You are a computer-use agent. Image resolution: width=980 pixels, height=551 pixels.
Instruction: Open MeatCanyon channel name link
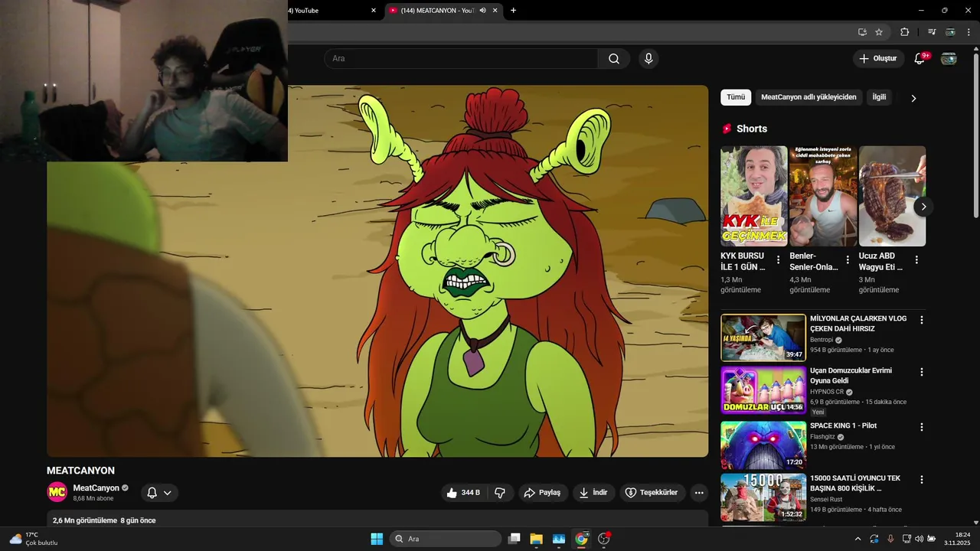(96, 488)
